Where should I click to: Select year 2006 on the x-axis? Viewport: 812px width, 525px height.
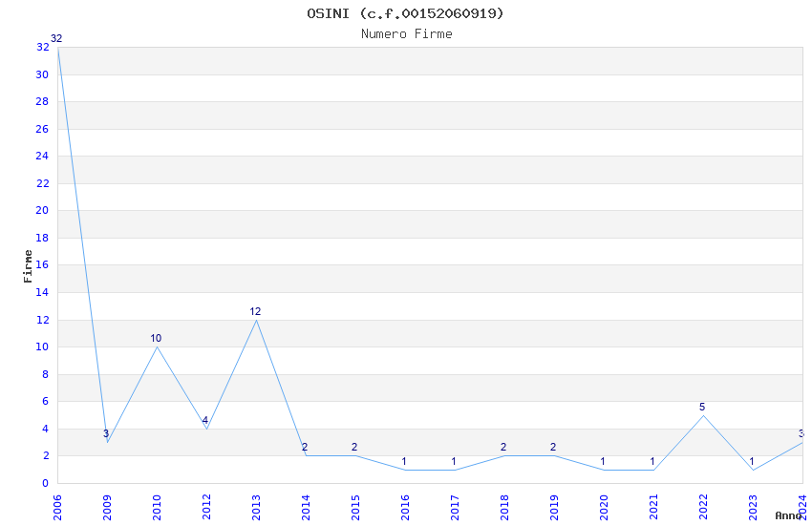point(57,508)
